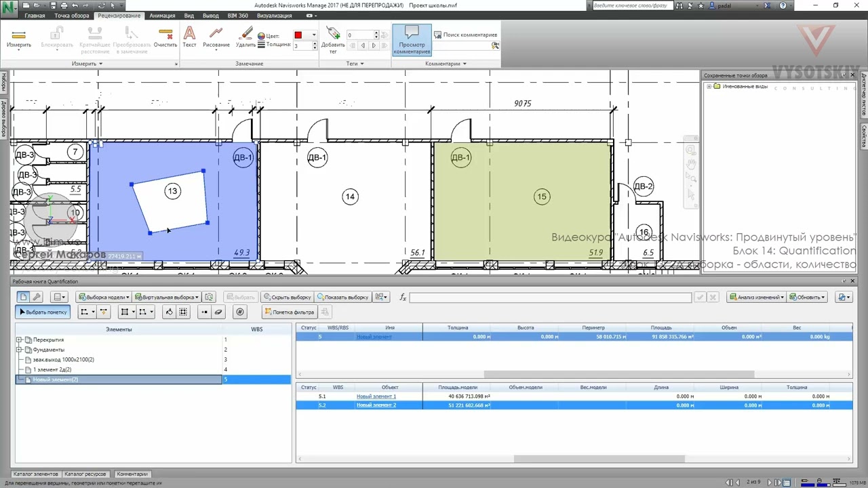Open the red Цвет color swatch

coord(298,35)
